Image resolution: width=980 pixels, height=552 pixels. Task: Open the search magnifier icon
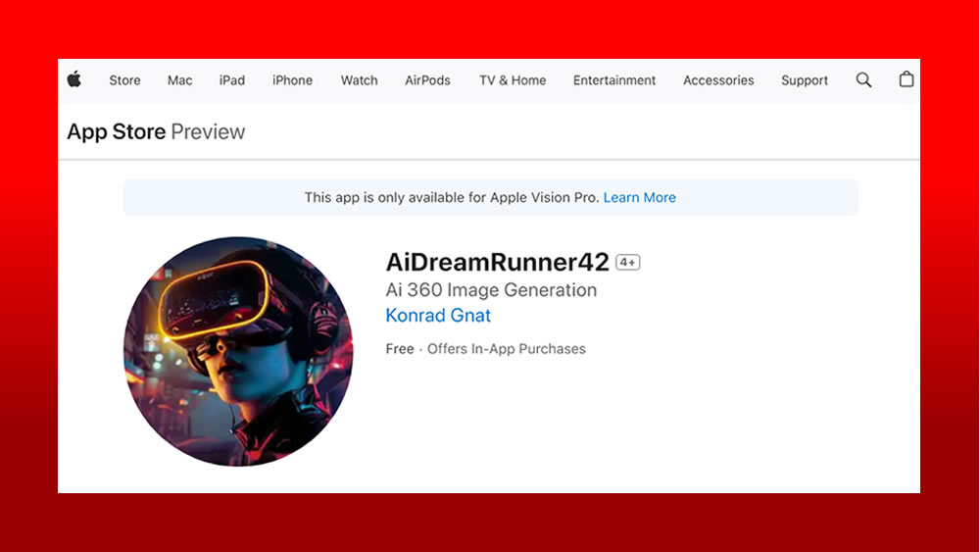(863, 80)
